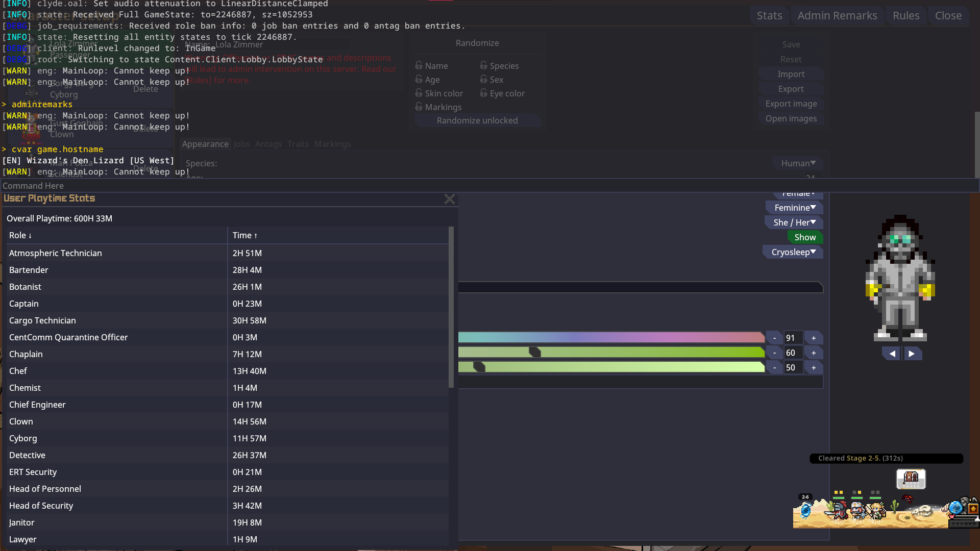Toggle the Eye color randomize lock
This screenshot has height=551, width=980.
(x=483, y=93)
